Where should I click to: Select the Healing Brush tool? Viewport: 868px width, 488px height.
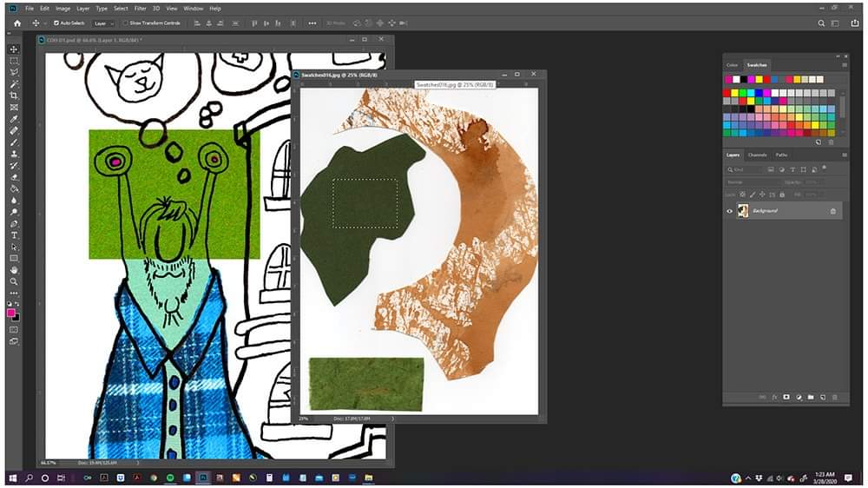click(14, 131)
